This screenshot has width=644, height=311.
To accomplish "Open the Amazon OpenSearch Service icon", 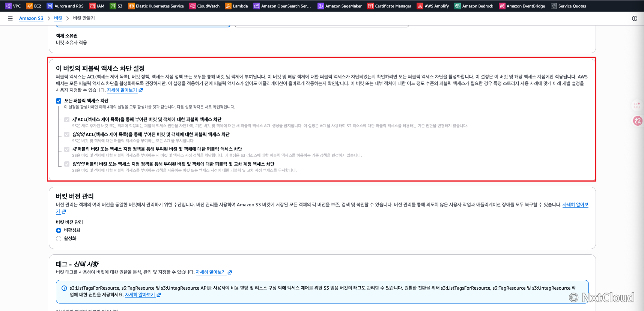I will pyautogui.click(x=257, y=6).
